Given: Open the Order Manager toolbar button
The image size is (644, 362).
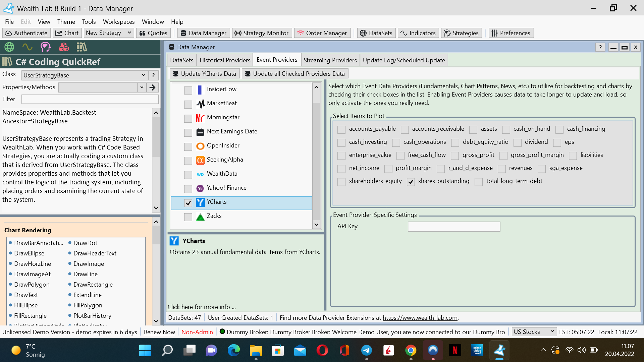Looking at the screenshot, I should (x=322, y=33).
